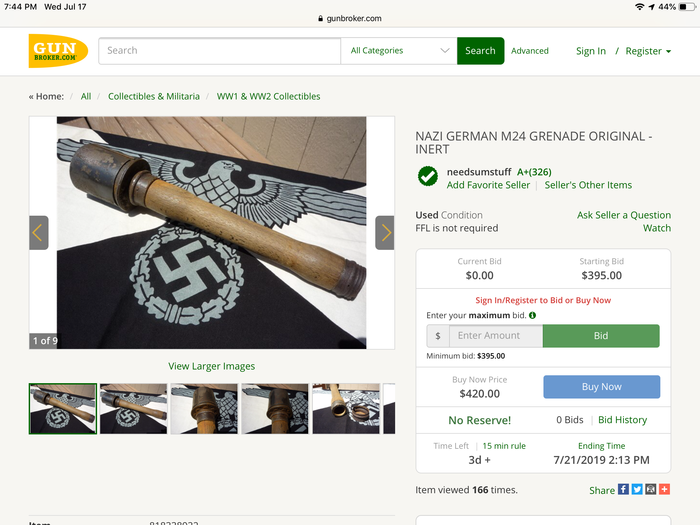Open WW1 & WW2 Collectibles breadcrumb

click(x=268, y=97)
